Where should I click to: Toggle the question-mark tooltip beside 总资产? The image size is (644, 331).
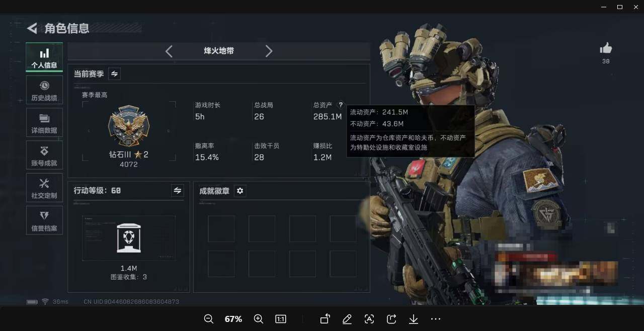point(341,105)
